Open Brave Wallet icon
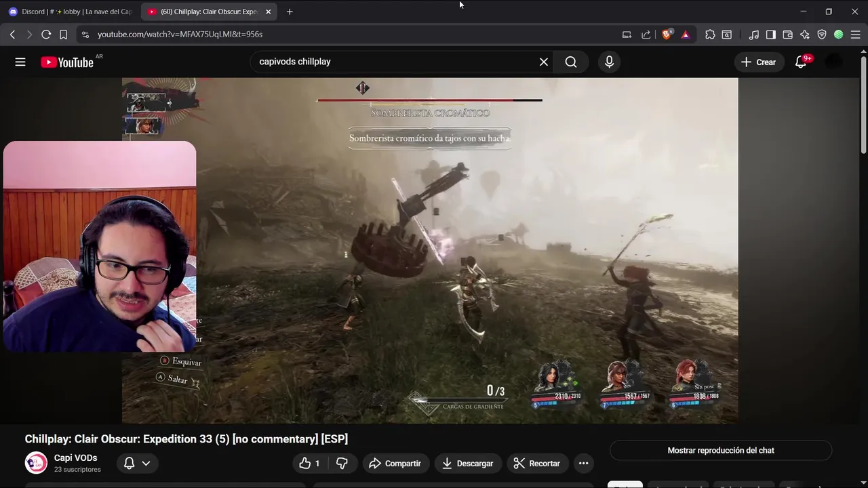The image size is (868, 488). point(788,35)
